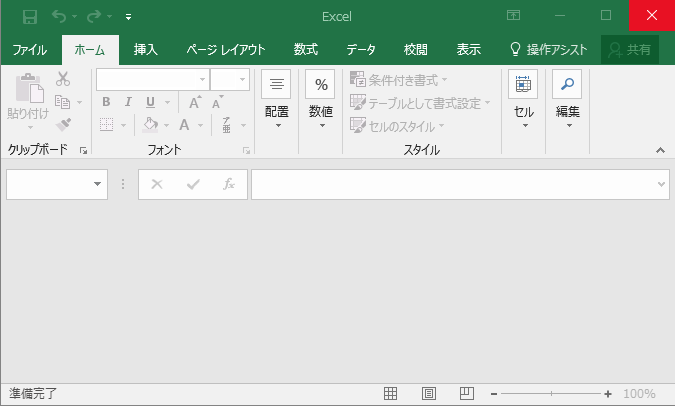This screenshot has height=406, width=675.
Task: Toggle Italic formatting
Action: [x=128, y=102]
